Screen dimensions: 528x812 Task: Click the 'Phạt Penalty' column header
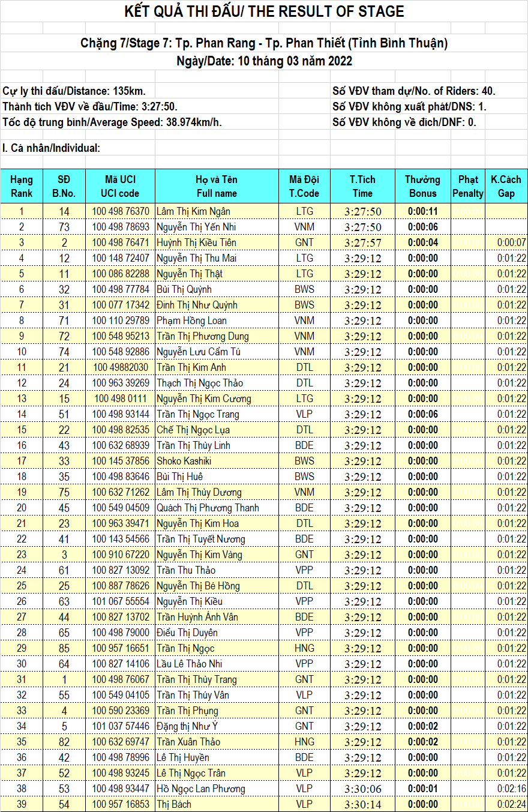click(x=468, y=186)
